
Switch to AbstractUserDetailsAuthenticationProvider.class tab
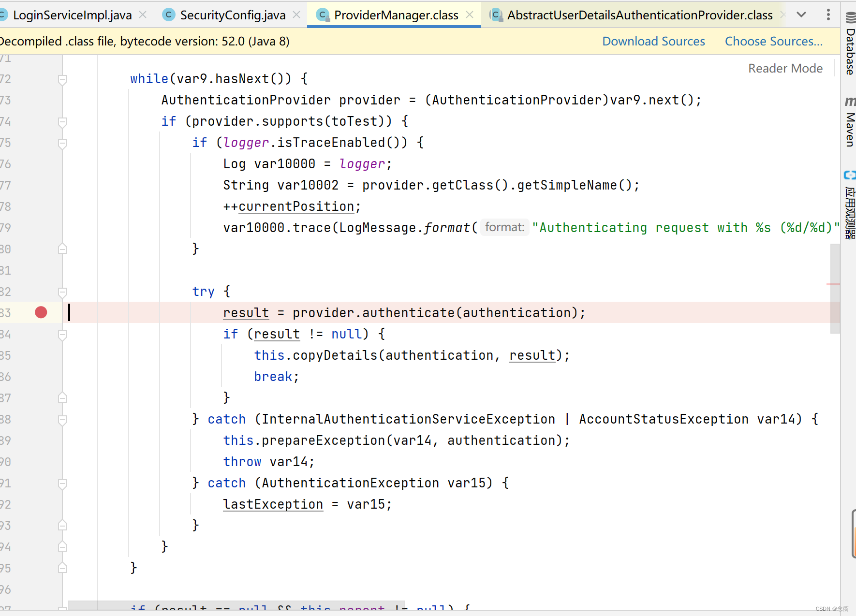(x=638, y=15)
